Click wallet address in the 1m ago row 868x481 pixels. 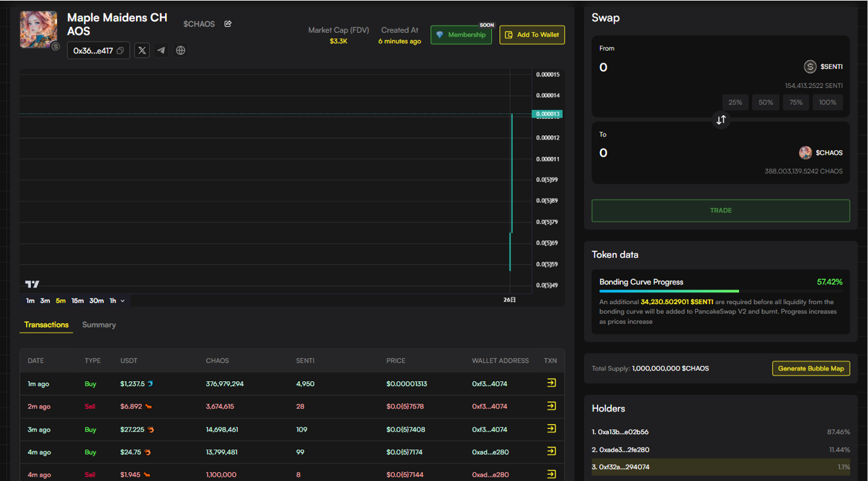489,384
